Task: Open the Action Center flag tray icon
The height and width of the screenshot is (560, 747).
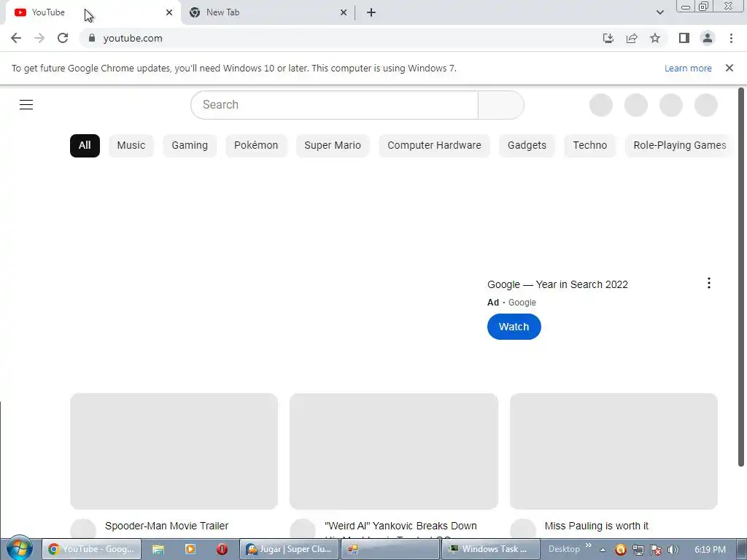Action: 656,550
